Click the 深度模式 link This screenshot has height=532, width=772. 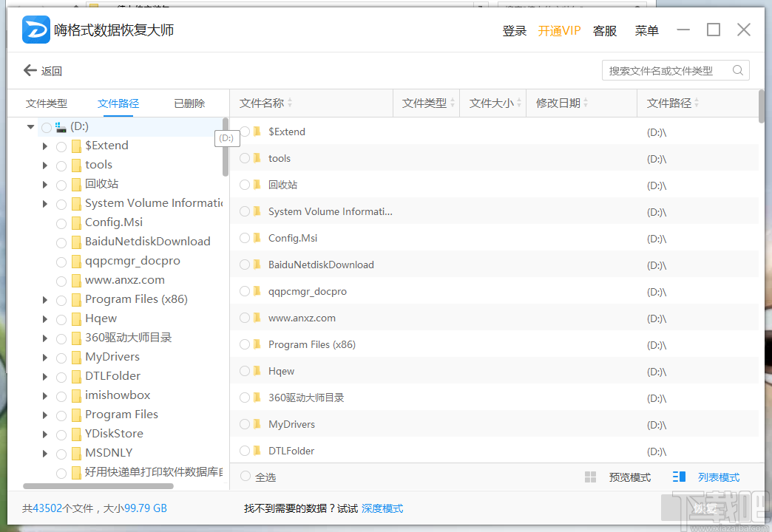(382, 508)
